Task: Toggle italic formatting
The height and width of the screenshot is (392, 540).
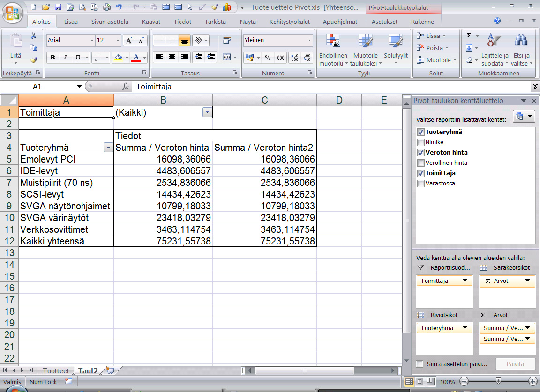Action: [x=65, y=58]
